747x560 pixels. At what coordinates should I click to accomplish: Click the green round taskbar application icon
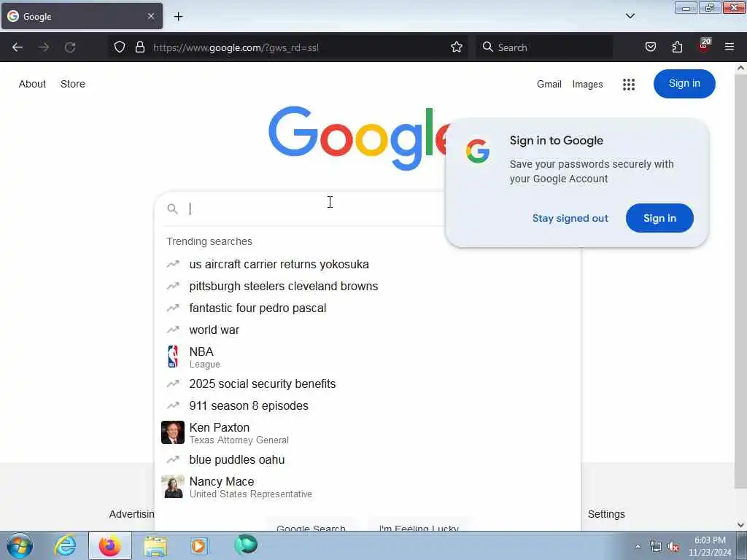(x=246, y=545)
